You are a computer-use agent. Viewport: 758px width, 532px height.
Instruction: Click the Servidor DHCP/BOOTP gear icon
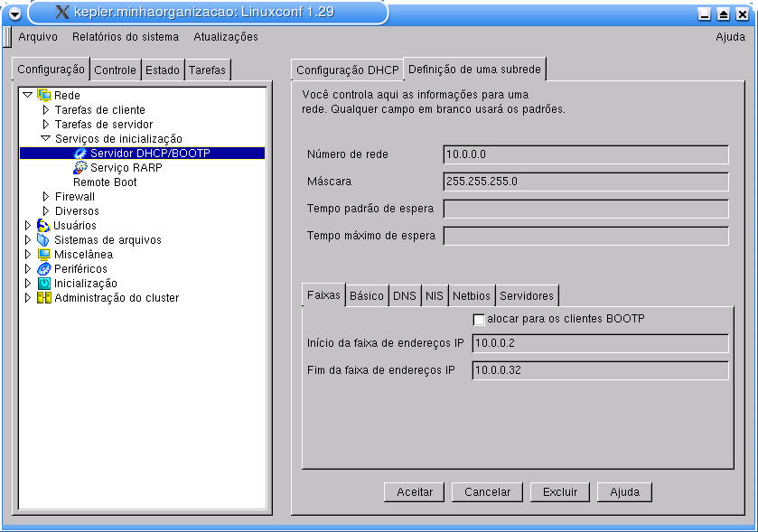pos(80,154)
